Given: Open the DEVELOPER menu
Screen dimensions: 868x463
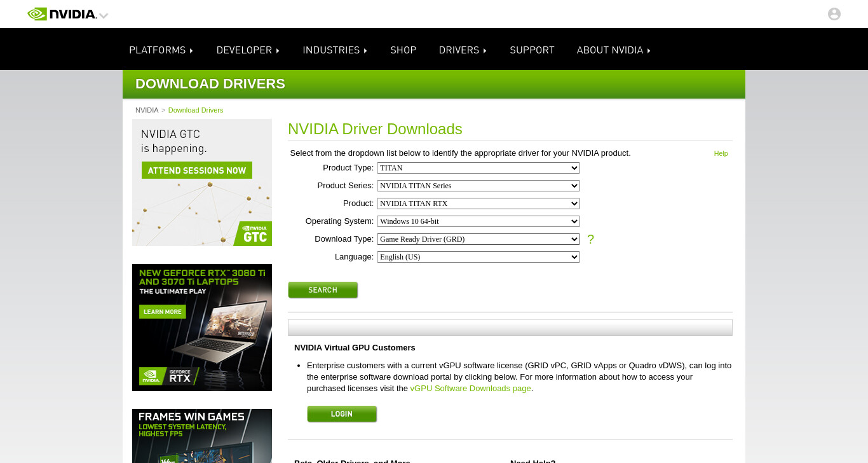Looking at the screenshot, I should tap(248, 50).
